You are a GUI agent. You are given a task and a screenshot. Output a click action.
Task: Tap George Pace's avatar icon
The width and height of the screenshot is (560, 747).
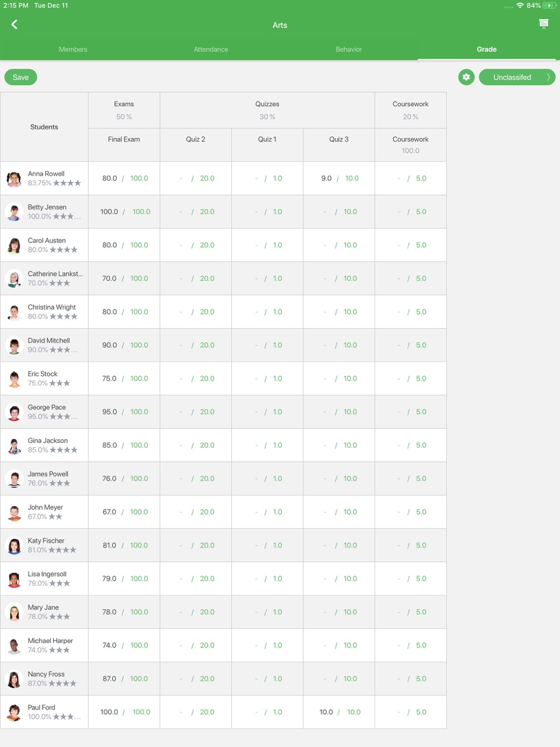point(14,412)
